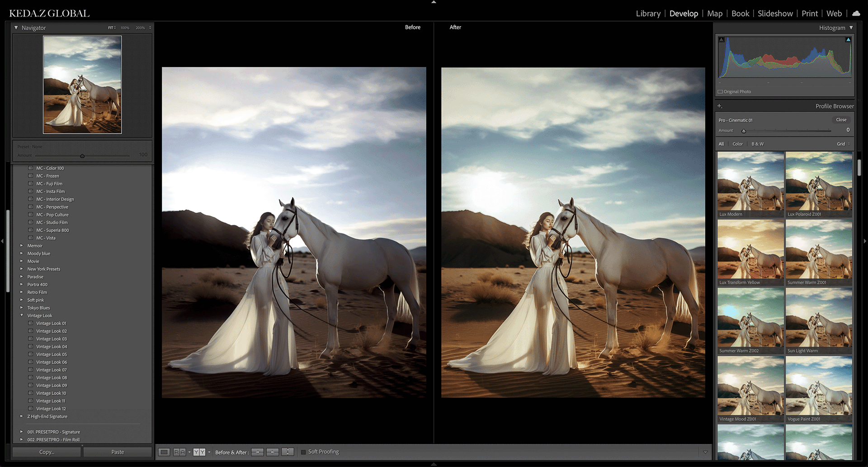868x467 pixels.
Task: Click the Reference View R|A icon
Action: 179,452
